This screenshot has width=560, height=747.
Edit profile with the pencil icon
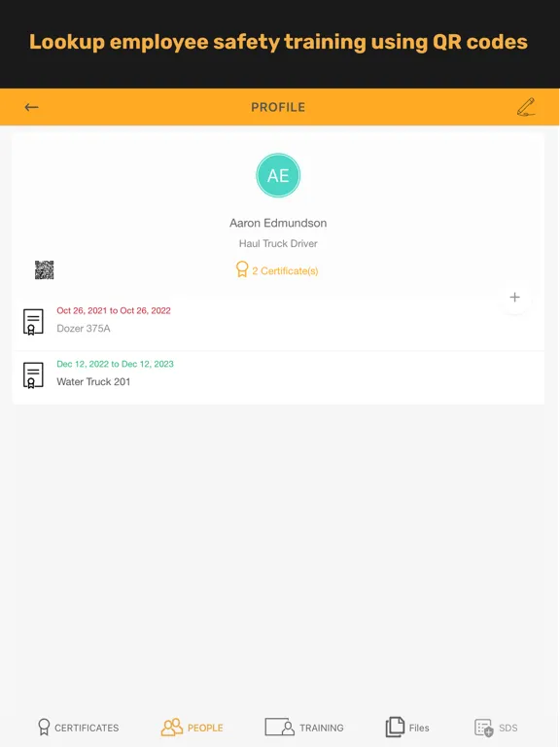(526, 107)
